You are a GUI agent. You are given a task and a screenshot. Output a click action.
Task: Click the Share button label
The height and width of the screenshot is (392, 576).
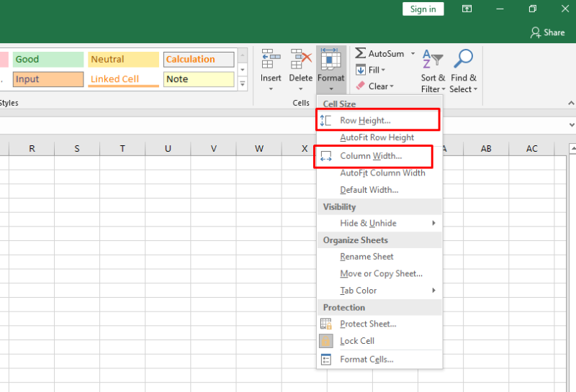click(554, 32)
